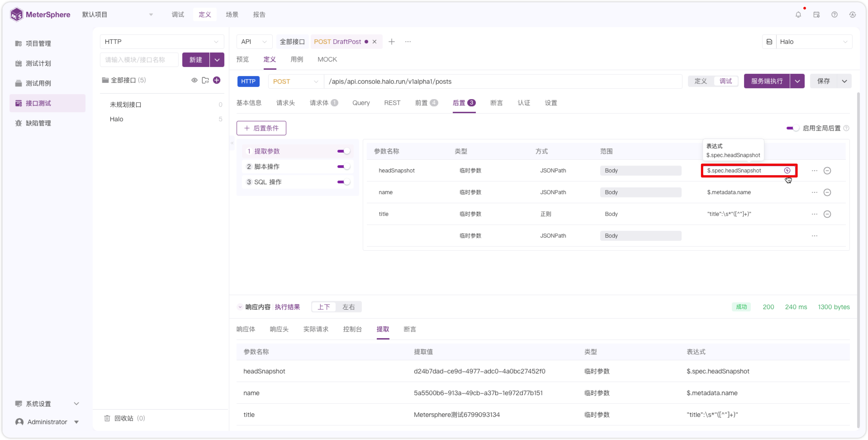Click the 服务端执行 button

coord(767,81)
